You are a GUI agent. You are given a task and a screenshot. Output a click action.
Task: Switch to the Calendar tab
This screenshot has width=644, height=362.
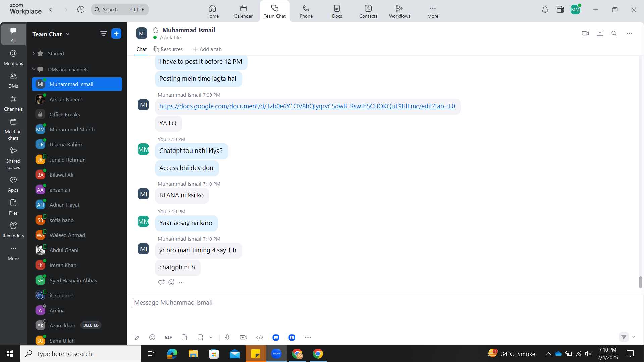(x=244, y=11)
